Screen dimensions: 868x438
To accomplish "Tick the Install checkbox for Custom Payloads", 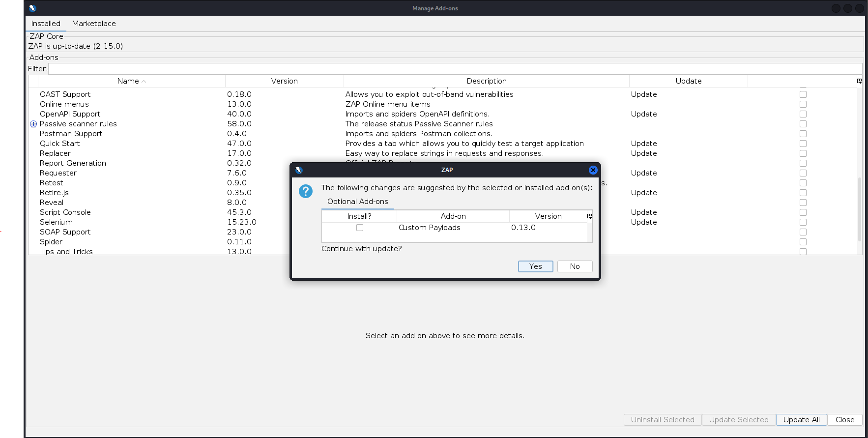I will [x=360, y=228].
